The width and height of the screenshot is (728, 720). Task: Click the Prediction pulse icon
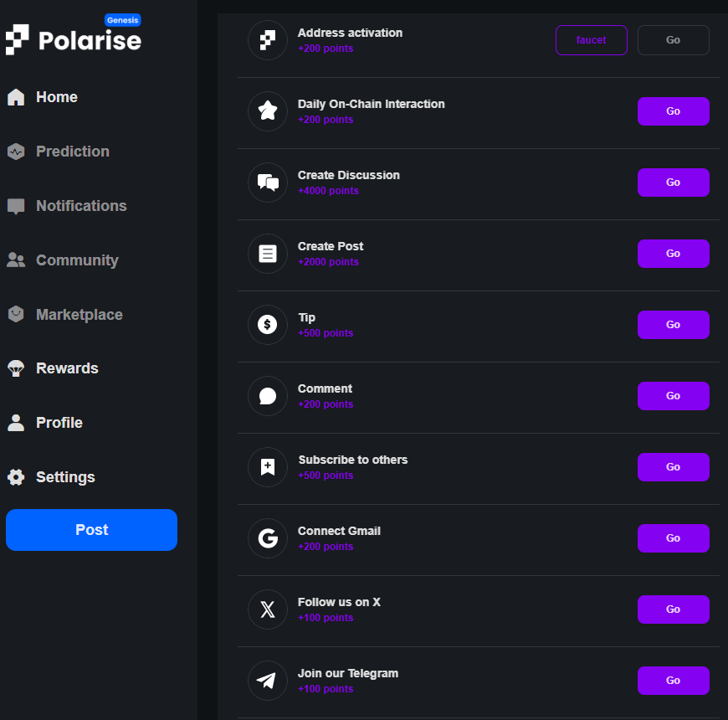click(x=16, y=152)
